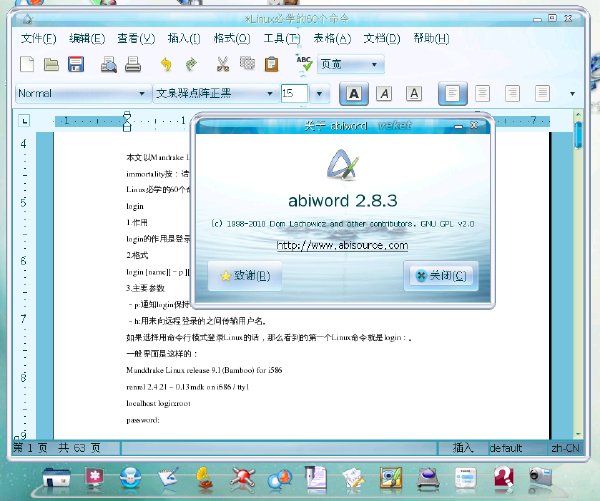Click the zh-CN language status entry
This screenshot has height=501, width=600.
pyautogui.click(x=565, y=448)
